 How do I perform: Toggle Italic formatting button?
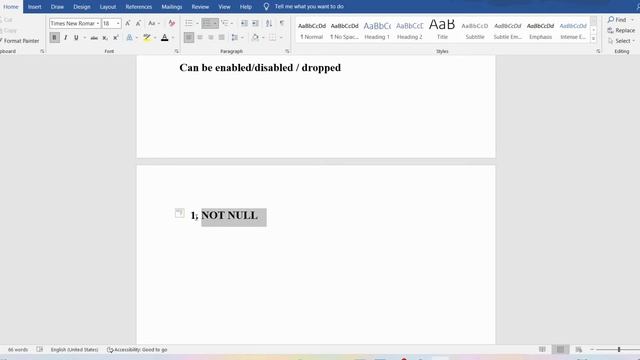pyautogui.click(x=65, y=38)
